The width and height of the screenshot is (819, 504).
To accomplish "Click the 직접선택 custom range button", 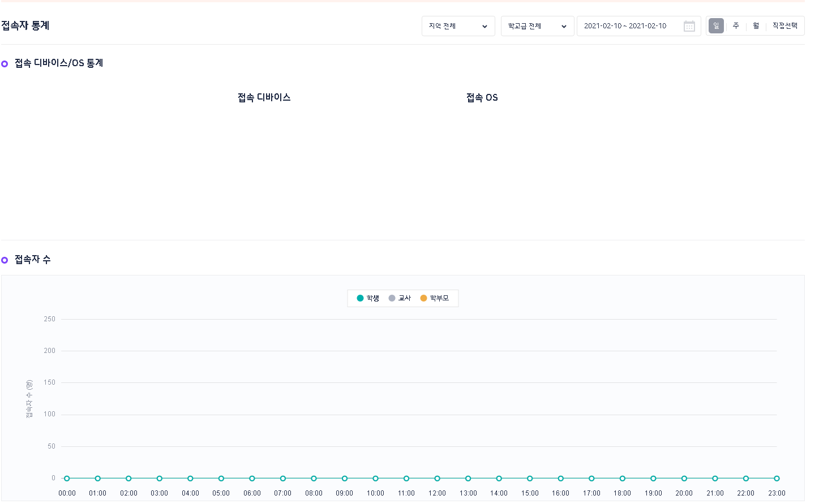I will 784,26.
